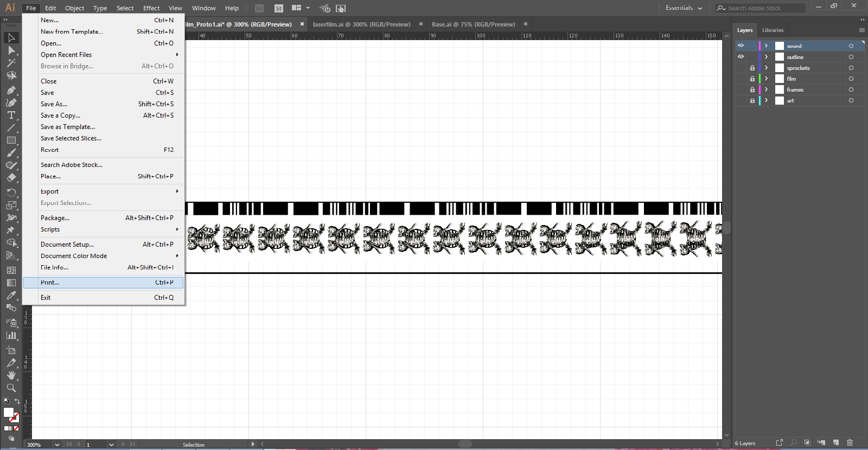The image size is (868, 450).
Task: Expand the frames layer
Action: (x=767, y=89)
